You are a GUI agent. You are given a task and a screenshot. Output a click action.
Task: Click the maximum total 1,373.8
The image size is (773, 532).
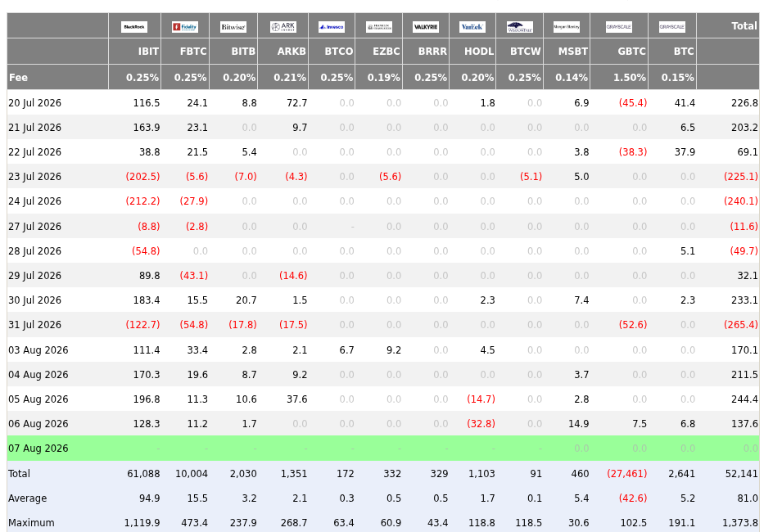point(740,523)
